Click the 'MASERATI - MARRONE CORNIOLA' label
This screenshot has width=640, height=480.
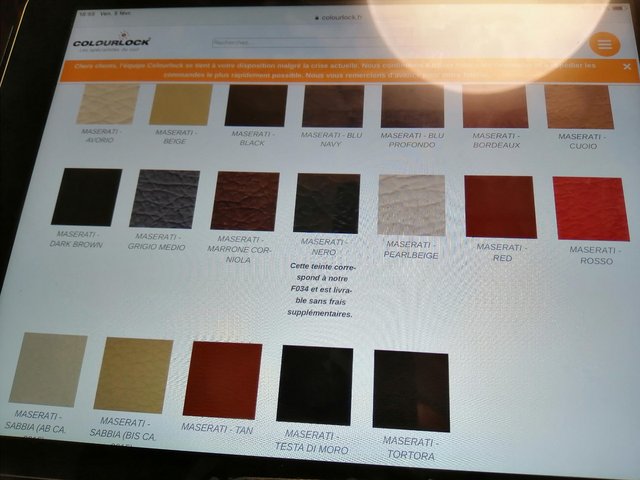pyautogui.click(x=239, y=249)
